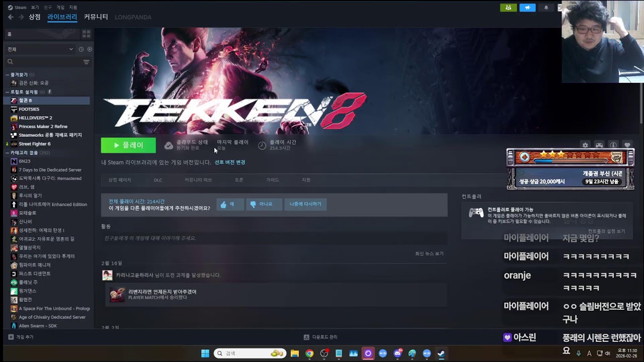This screenshot has width=644, height=362.
Task: Click the 선호 버전 변경 link
Action: (x=230, y=162)
